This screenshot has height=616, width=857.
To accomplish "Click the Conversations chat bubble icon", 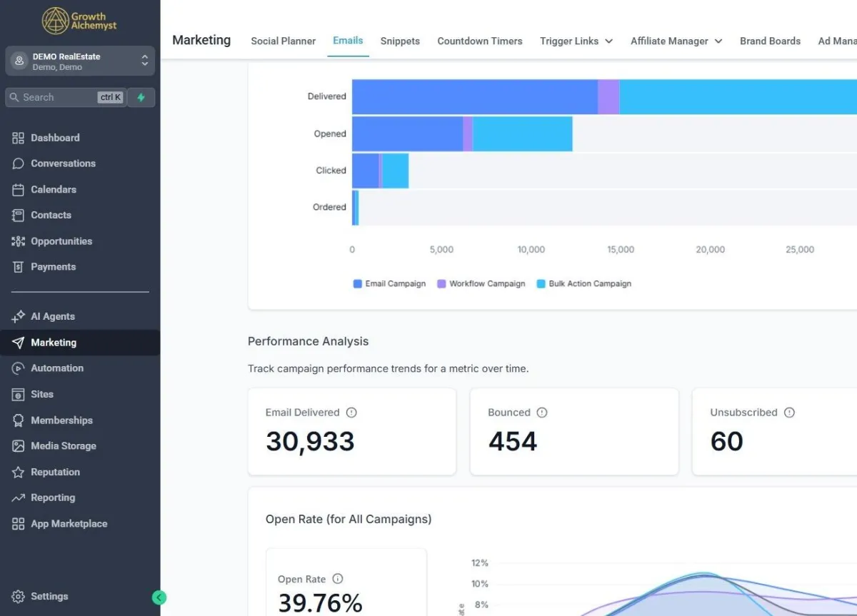I will pos(19,163).
